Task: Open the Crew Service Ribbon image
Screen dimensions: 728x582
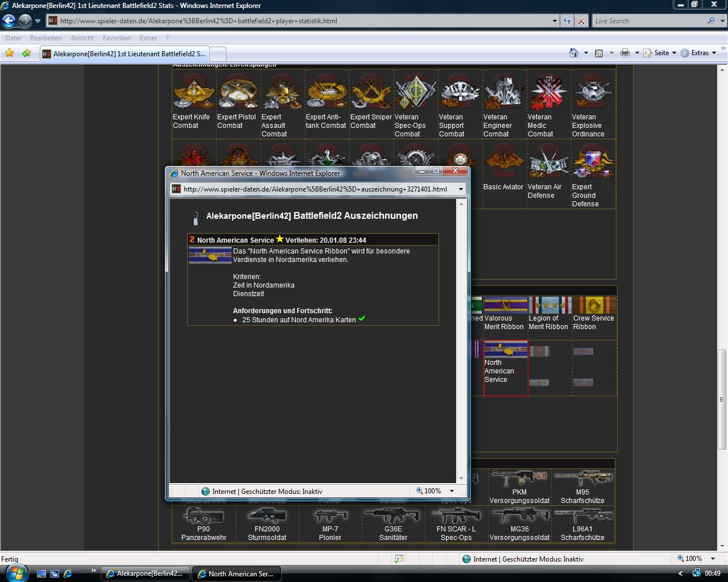Action: coord(594,305)
